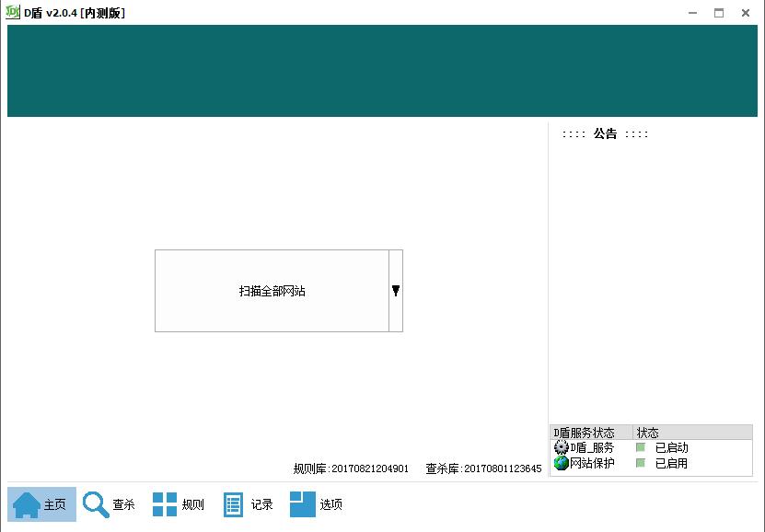
Task: Toggle the green indicator next to 已启动
Action: 641,447
